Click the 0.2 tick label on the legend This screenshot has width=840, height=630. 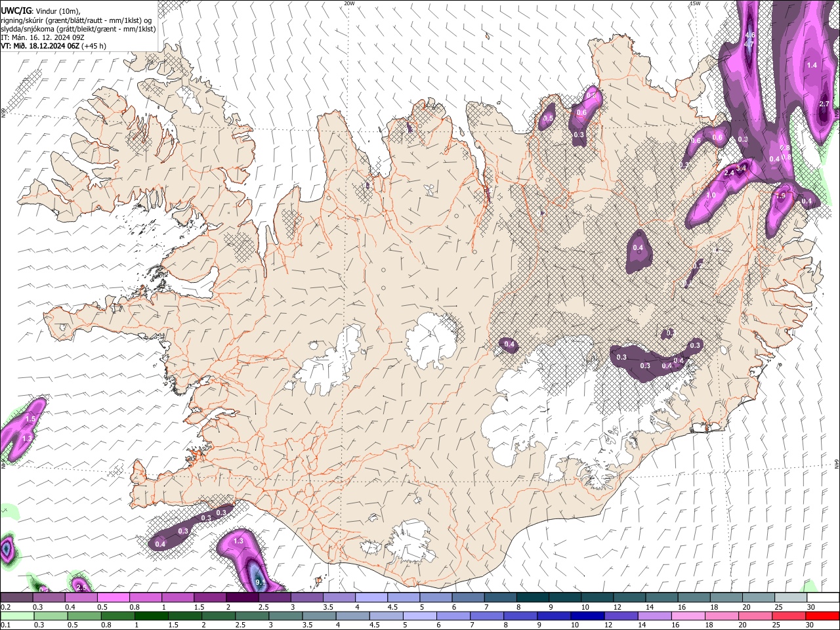click(5, 607)
